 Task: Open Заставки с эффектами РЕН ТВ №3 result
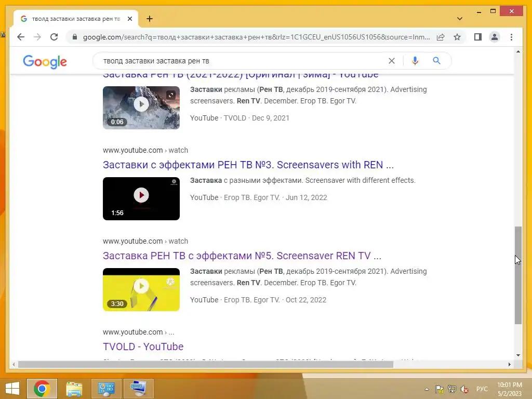(248, 165)
